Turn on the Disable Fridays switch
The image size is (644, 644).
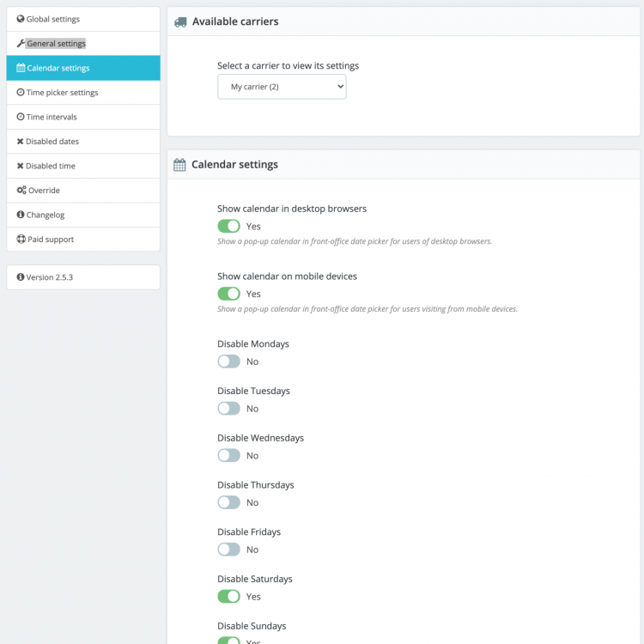point(228,549)
